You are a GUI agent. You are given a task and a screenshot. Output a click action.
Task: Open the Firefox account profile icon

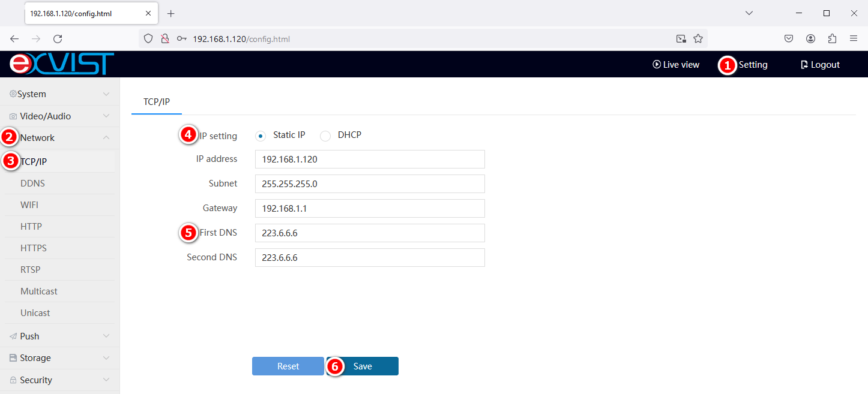810,39
